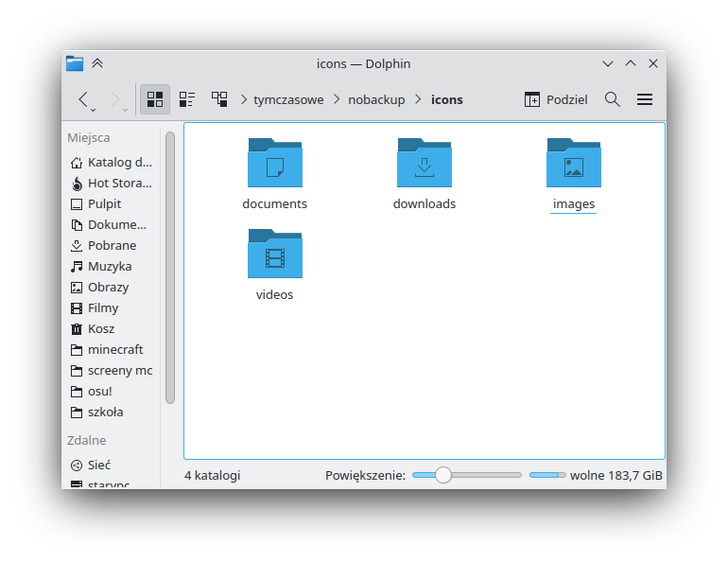This screenshot has height=562, width=728.
Task: Expand the arrow before icons in breadcrumb
Action: pos(419,99)
